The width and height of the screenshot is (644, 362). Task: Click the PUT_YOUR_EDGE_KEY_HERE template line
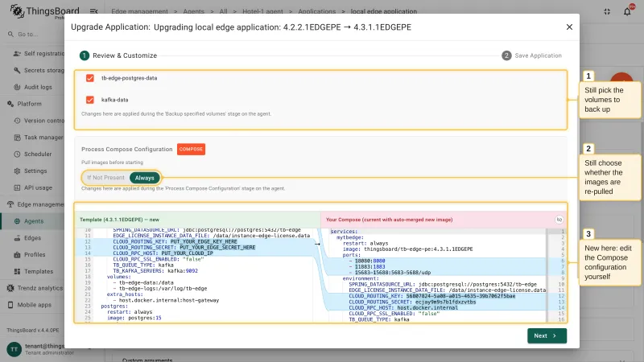pos(175,242)
